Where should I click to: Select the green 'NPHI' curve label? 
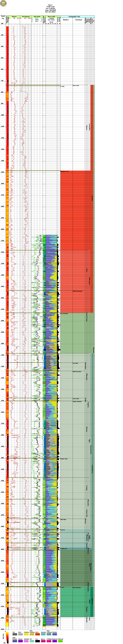tap(37, 18)
